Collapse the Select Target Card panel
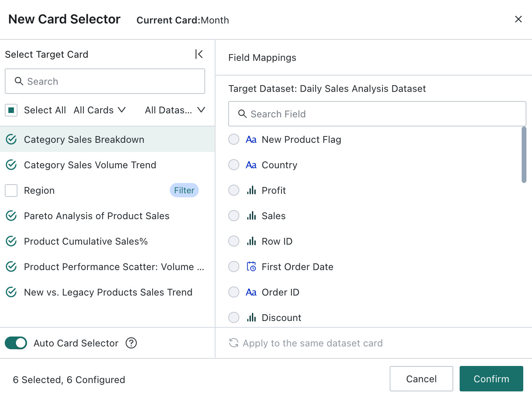The height and width of the screenshot is (393, 532). [199, 54]
